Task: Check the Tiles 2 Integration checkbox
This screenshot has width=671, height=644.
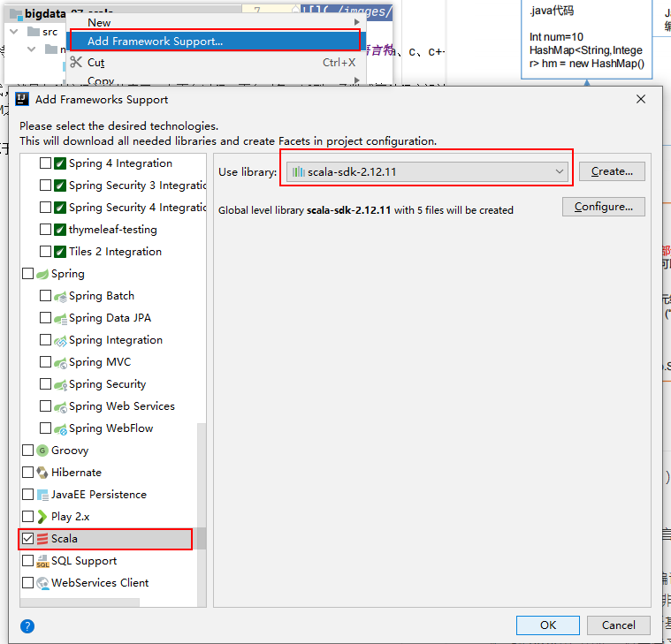Action: point(45,252)
